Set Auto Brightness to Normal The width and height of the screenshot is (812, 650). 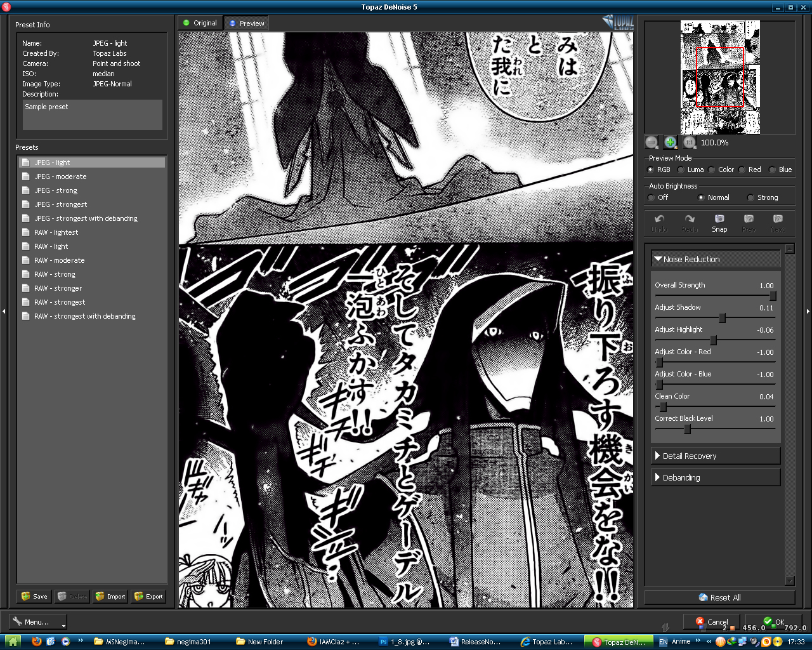click(x=701, y=197)
